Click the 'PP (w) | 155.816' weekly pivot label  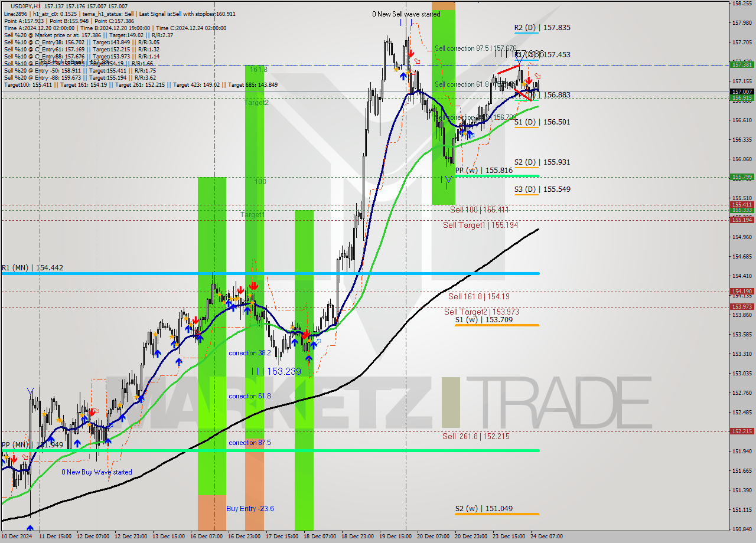click(484, 170)
